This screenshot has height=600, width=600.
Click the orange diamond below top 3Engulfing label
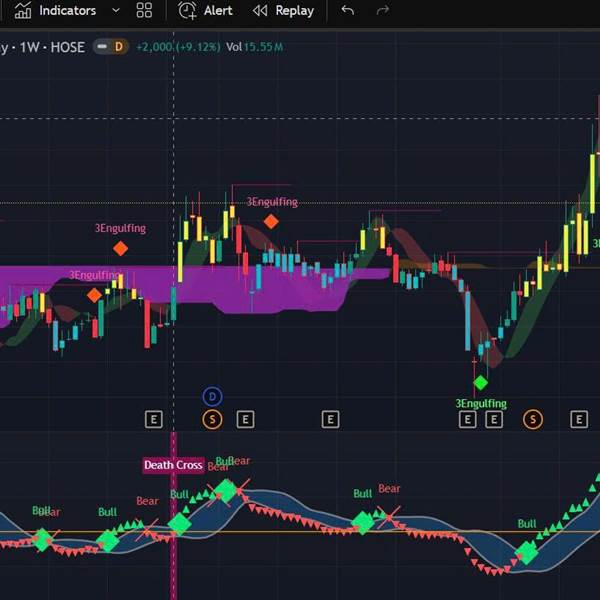271,222
